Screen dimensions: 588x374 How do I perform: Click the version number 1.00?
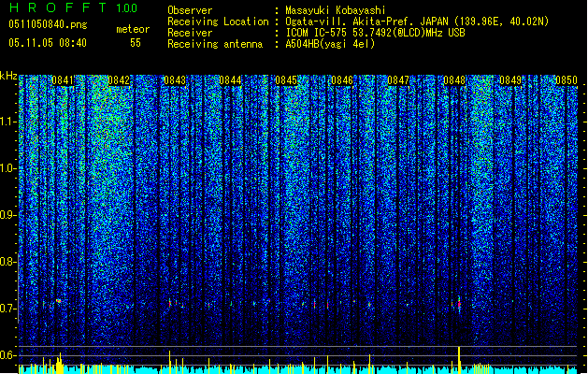tap(127, 8)
